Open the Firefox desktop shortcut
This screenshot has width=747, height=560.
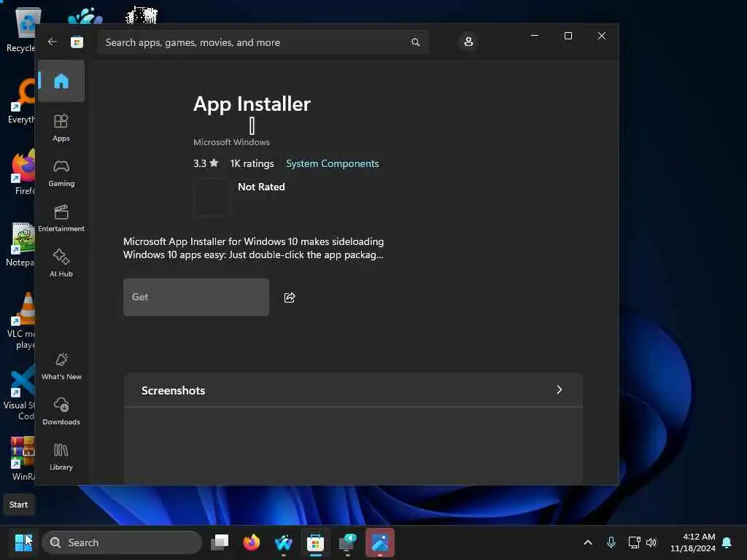(x=21, y=173)
